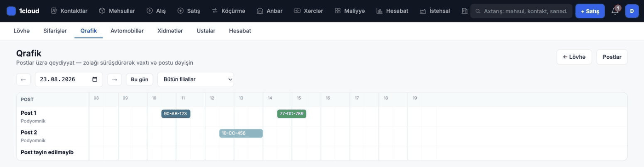The width and height of the screenshot is (644, 167).
Task: Select the Qrafik tab
Action: 89,31
